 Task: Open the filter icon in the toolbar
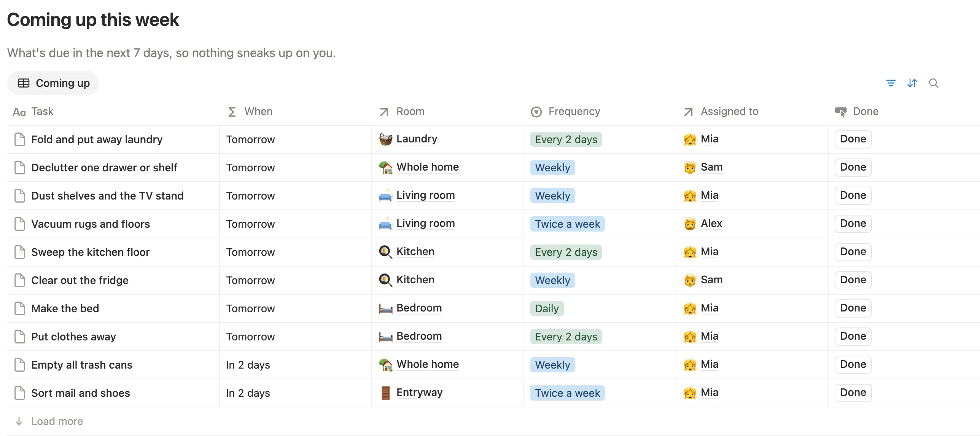point(891,83)
